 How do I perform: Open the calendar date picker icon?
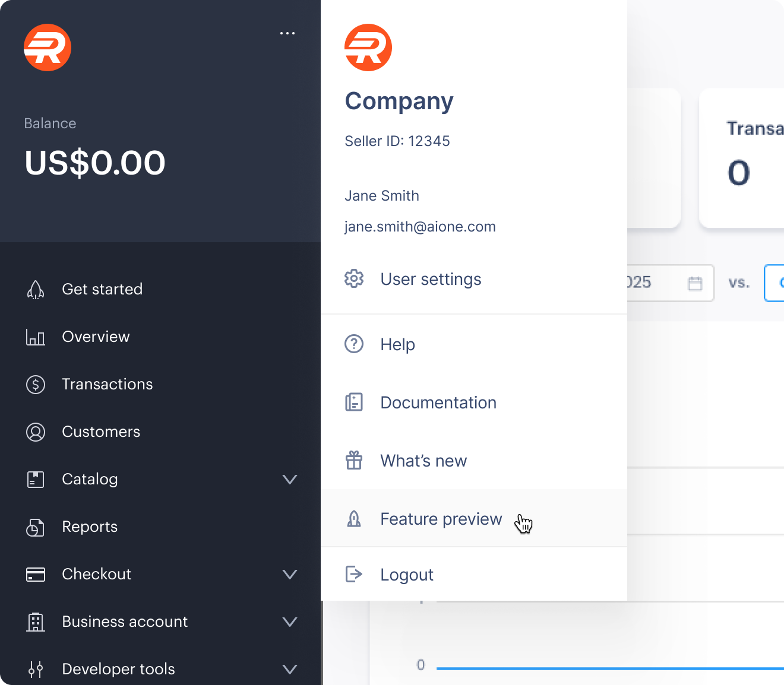(x=695, y=283)
